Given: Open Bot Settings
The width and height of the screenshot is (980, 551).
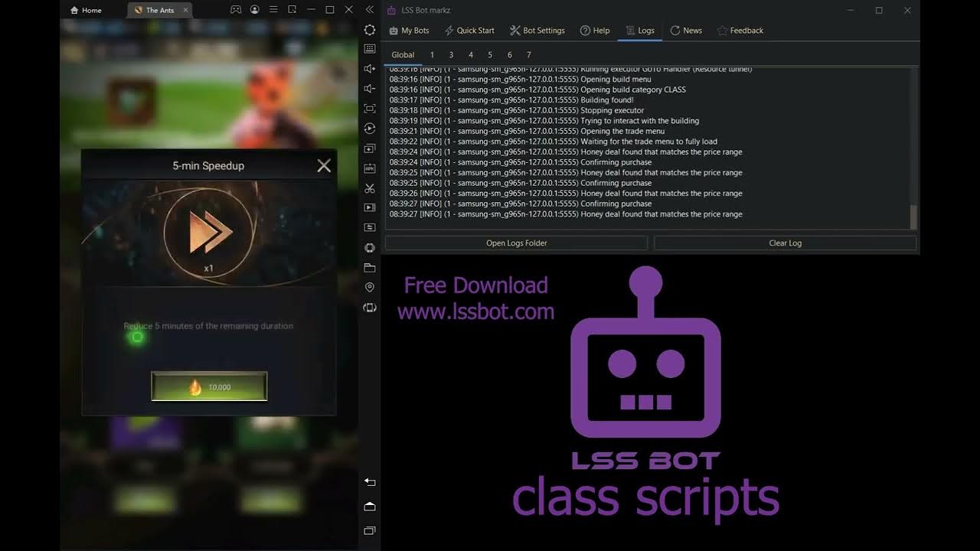Looking at the screenshot, I should (x=537, y=31).
